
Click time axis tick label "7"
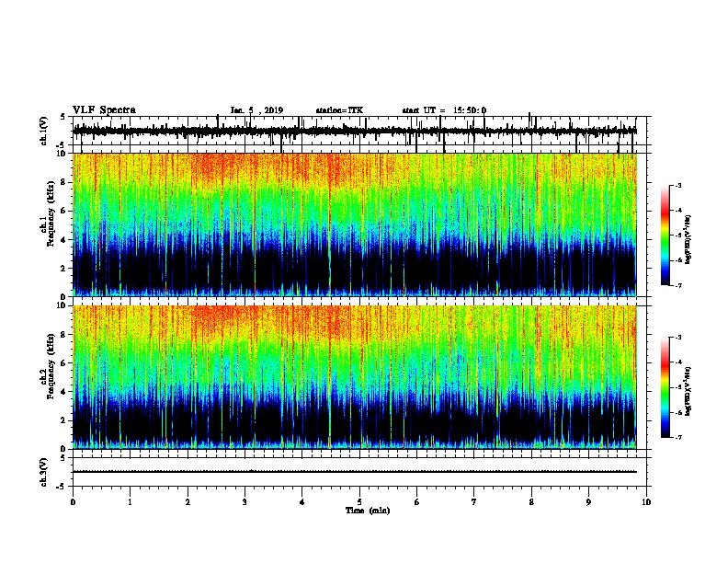tap(474, 502)
